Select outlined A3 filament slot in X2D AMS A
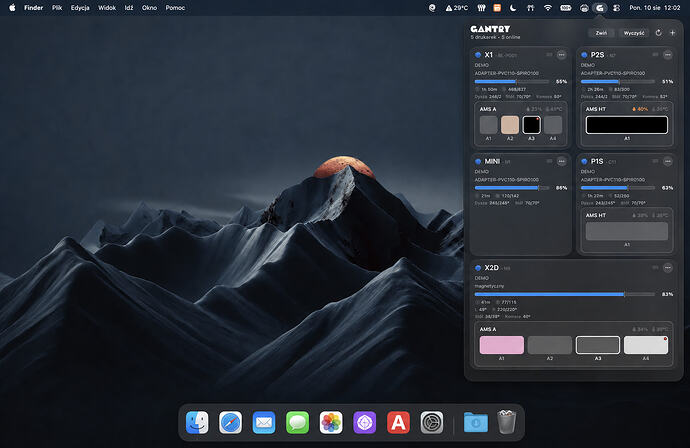The image size is (690, 448). coord(598,345)
